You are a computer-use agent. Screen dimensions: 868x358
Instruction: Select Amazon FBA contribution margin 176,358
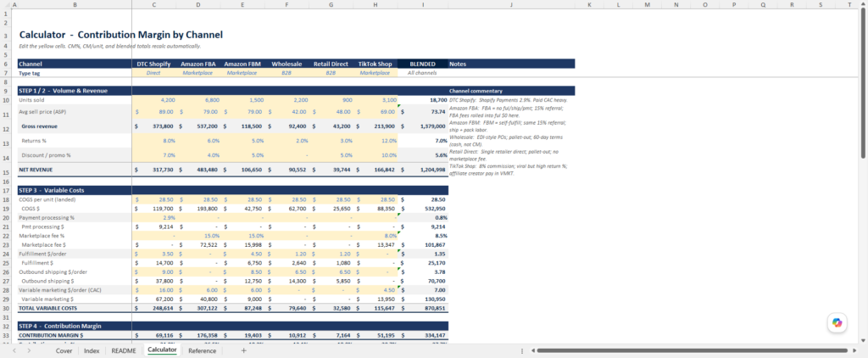pos(198,335)
